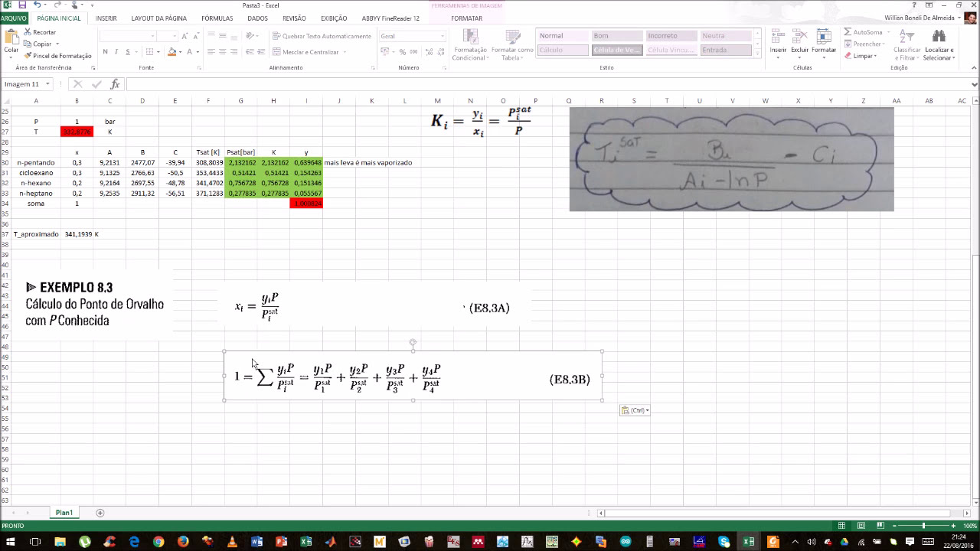Decrease font size with smaller A icon
Viewport: 980px width, 551px height.
(195, 36)
